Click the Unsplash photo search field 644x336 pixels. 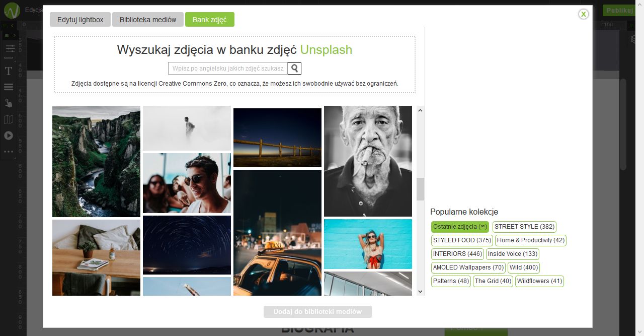click(x=228, y=69)
